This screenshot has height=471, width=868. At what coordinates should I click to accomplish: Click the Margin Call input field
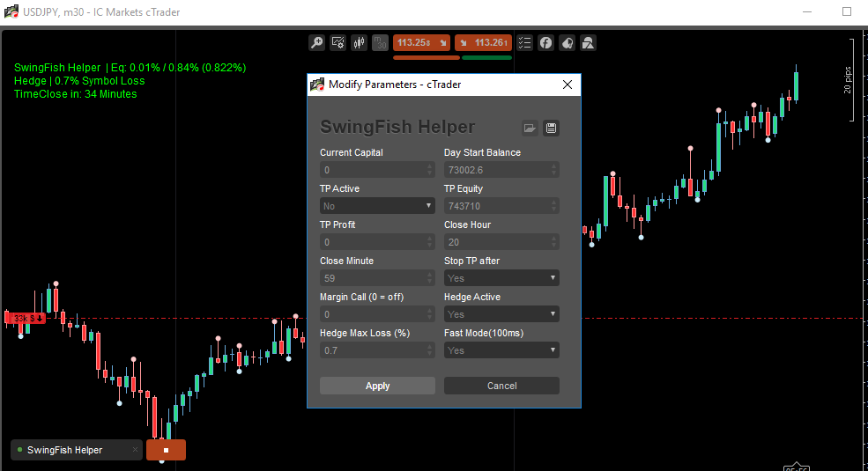(377, 314)
